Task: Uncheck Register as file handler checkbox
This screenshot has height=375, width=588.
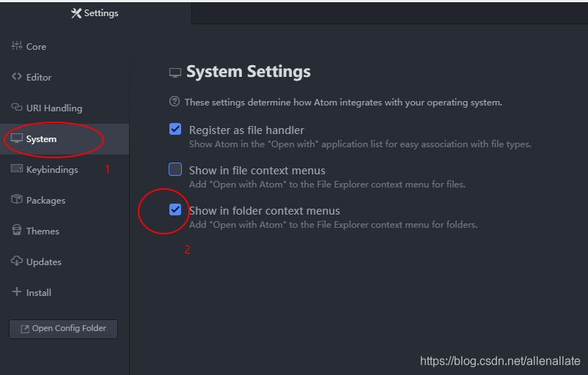Action: (175, 129)
